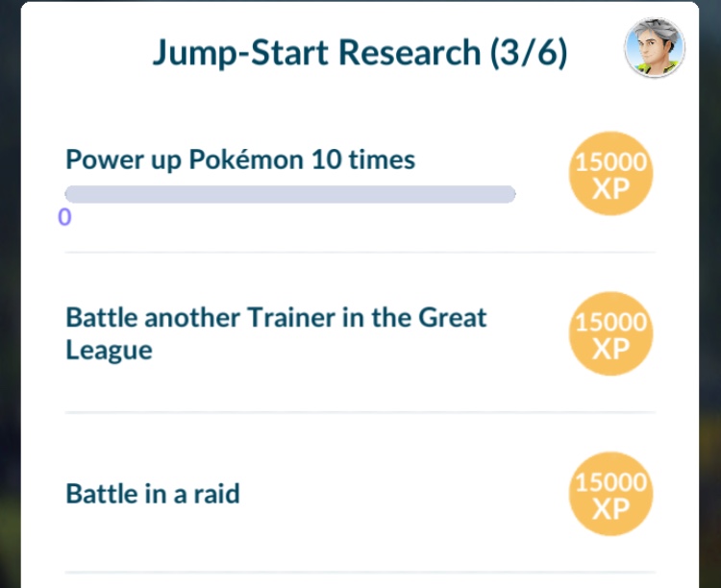Tap the dark background left of the card
The height and width of the screenshot is (588, 721).
point(10,288)
